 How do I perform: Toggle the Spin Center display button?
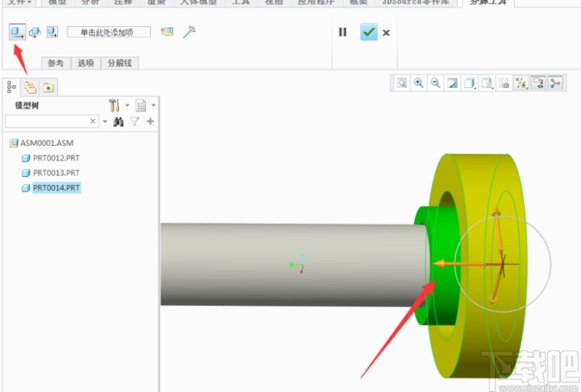[555, 83]
